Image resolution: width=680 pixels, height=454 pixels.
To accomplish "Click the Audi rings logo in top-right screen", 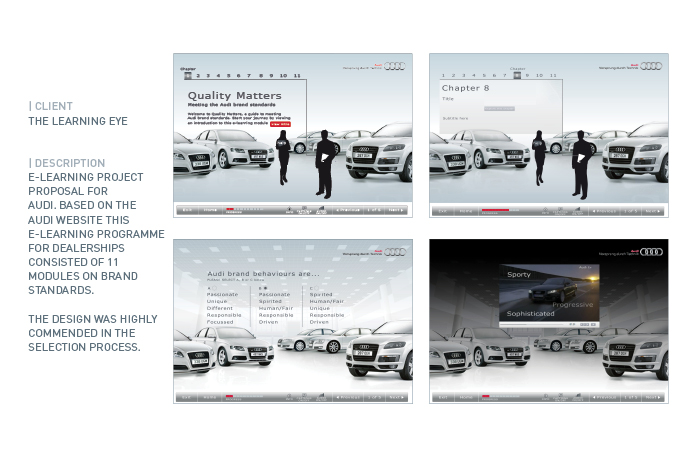I will pyautogui.click(x=651, y=66).
